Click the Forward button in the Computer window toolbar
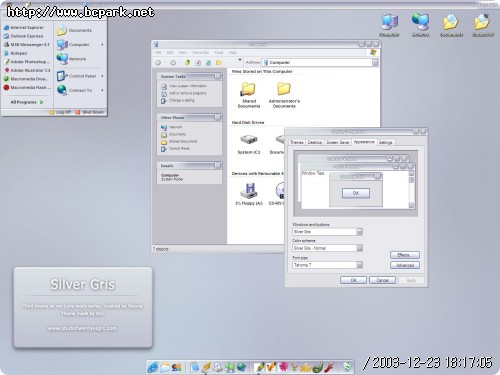 pyautogui.click(x=173, y=63)
